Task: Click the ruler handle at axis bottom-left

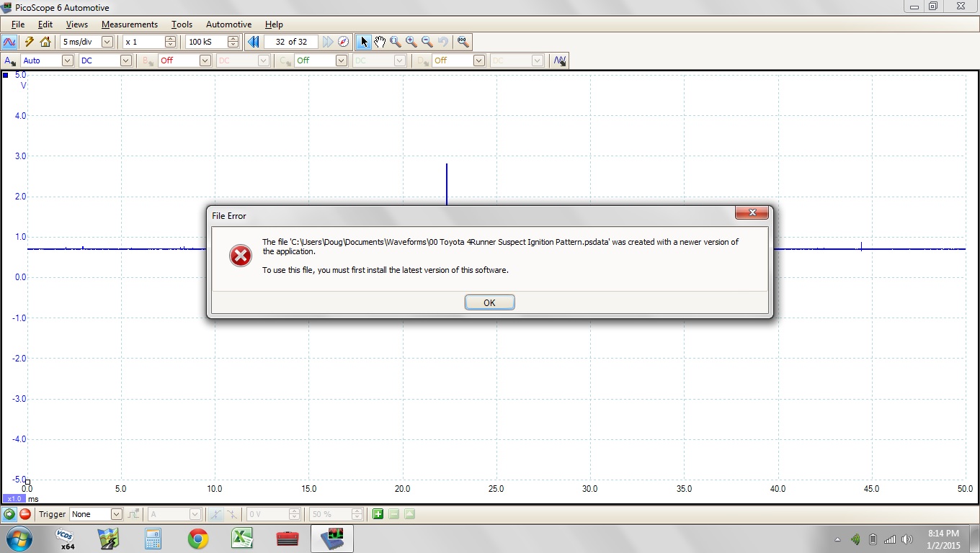Action: pyautogui.click(x=27, y=482)
